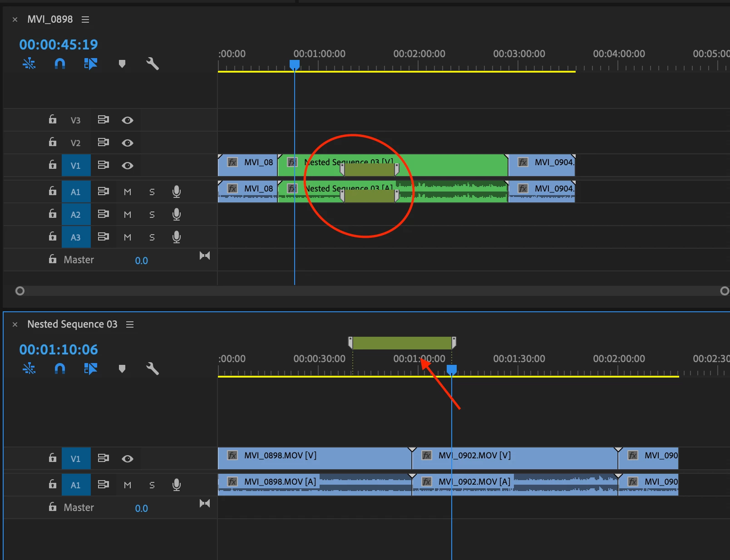The image size is (730, 560).
Task: Toggle sync lock on V1 in MVI_0898
Action: pyautogui.click(x=104, y=165)
